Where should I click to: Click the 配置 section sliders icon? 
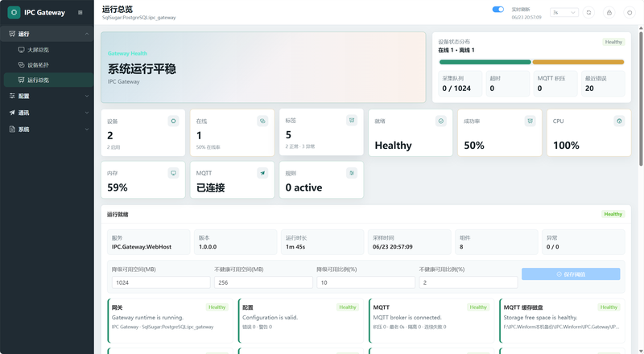pyautogui.click(x=12, y=96)
